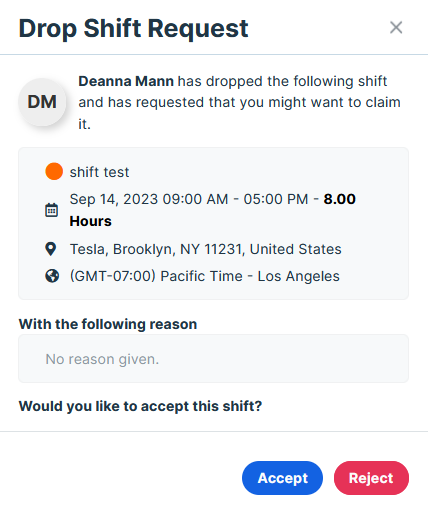This screenshot has height=509, width=428.
Task: Accept the dropped shift
Action: (x=282, y=478)
